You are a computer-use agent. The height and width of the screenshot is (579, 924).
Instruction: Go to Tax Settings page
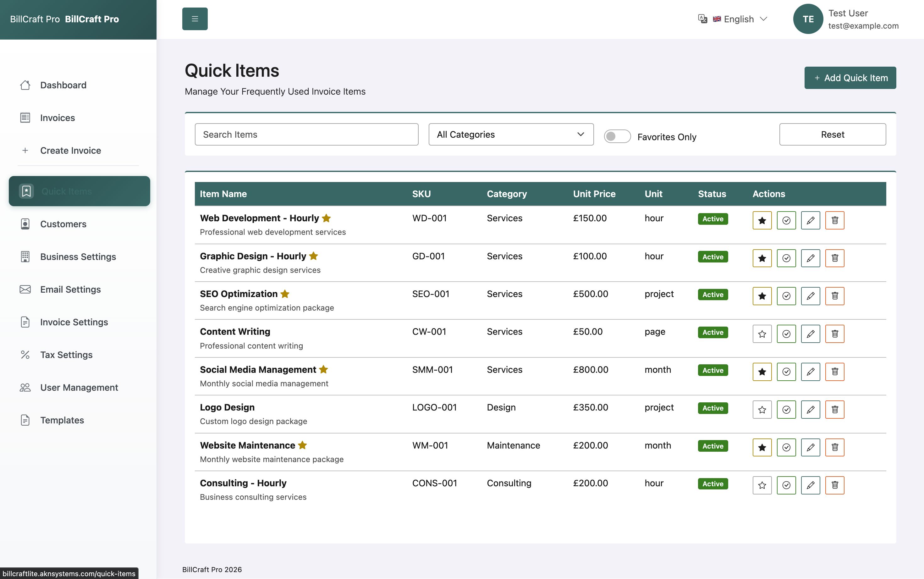click(x=66, y=355)
